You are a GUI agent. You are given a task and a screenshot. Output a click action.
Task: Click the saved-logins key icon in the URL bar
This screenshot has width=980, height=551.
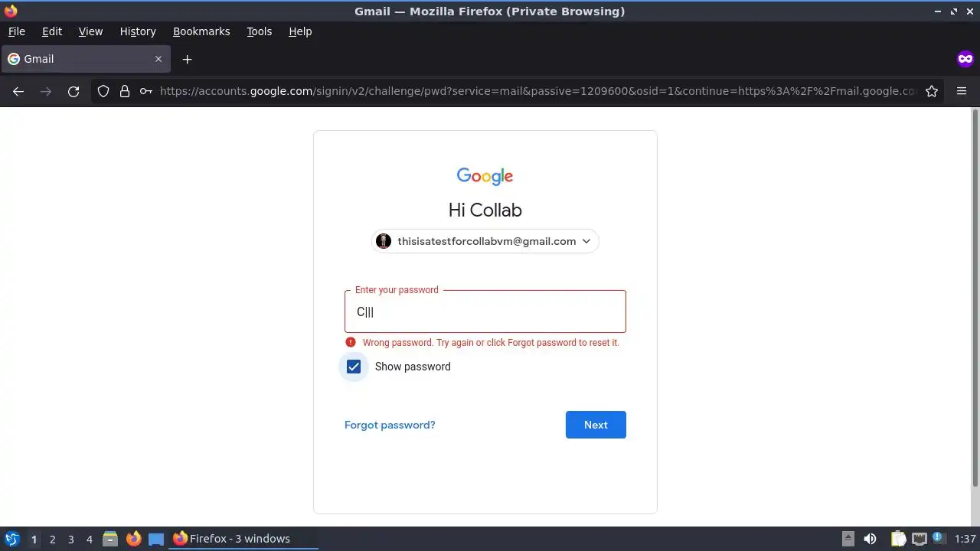tap(146, 91)
